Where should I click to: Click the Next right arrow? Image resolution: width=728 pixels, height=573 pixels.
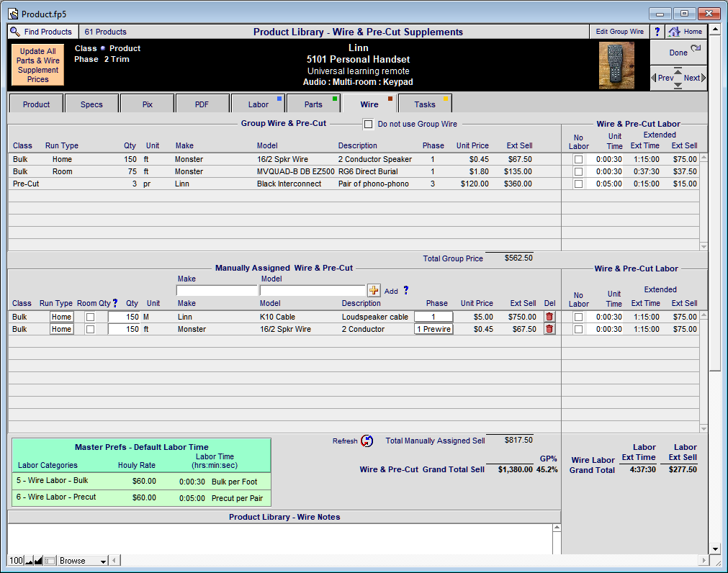[704, 78]
